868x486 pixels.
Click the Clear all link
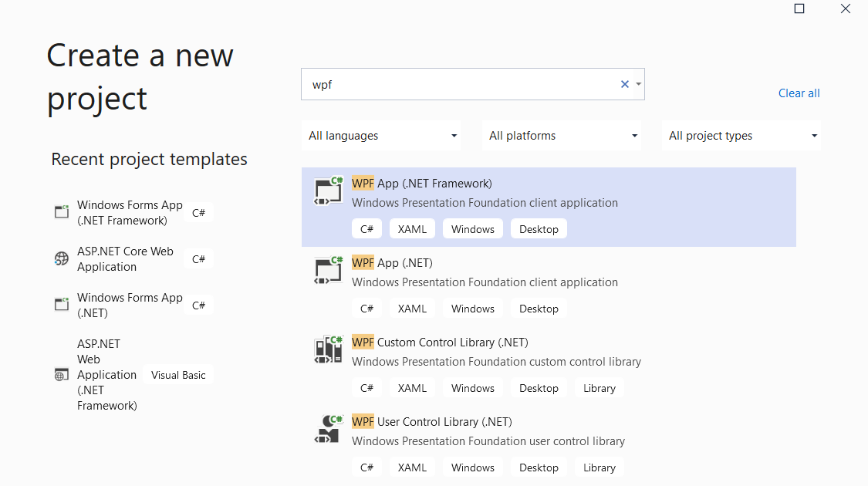coord(799,93)
